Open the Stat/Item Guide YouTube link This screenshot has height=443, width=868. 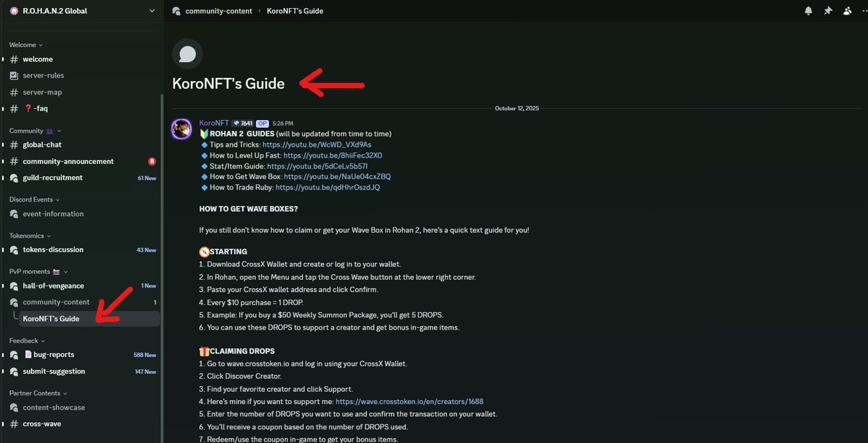pyautogui.click(x=317, y=166)
